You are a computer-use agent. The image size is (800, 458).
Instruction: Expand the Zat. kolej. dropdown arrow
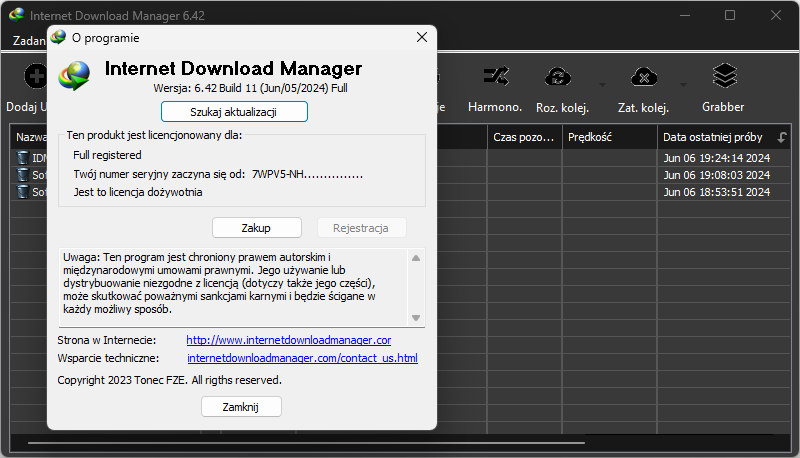click(x=683, y=85)
